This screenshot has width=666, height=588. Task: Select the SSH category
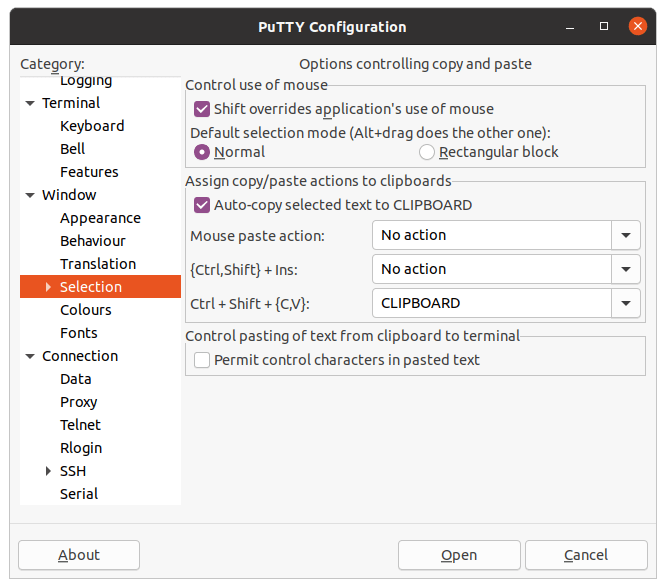tap(73, 471)
